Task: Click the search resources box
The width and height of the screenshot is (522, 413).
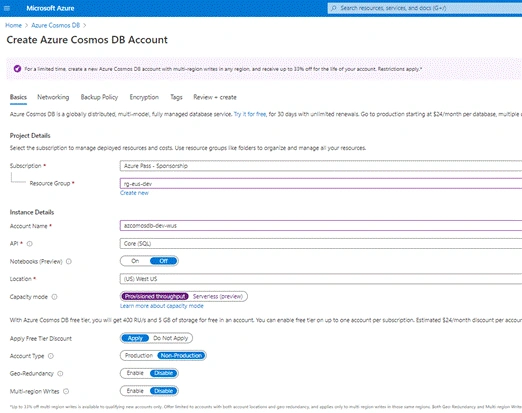Action: pos(425,8)
